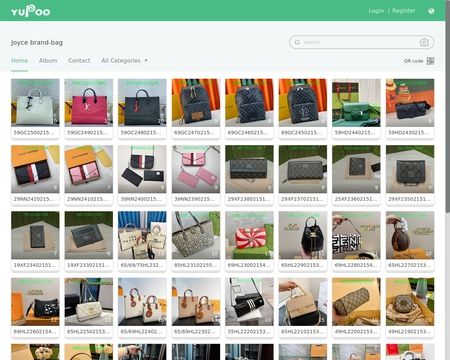Open album 59GC2480215 black tote thumbnail
450x360 pixels.
point(142,103)
